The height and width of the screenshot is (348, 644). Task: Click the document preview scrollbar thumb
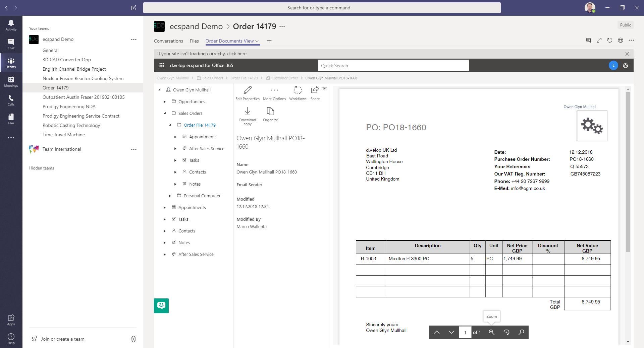point(628,171)
